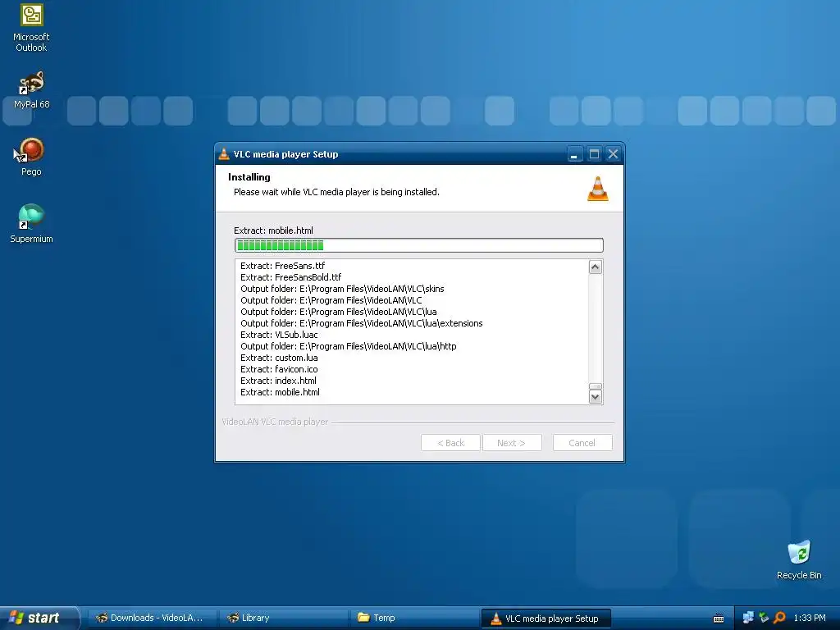Click the scroll down arrow in the install log
The width and height of the screenshot is (840, 630).
(x=596, y=397)
